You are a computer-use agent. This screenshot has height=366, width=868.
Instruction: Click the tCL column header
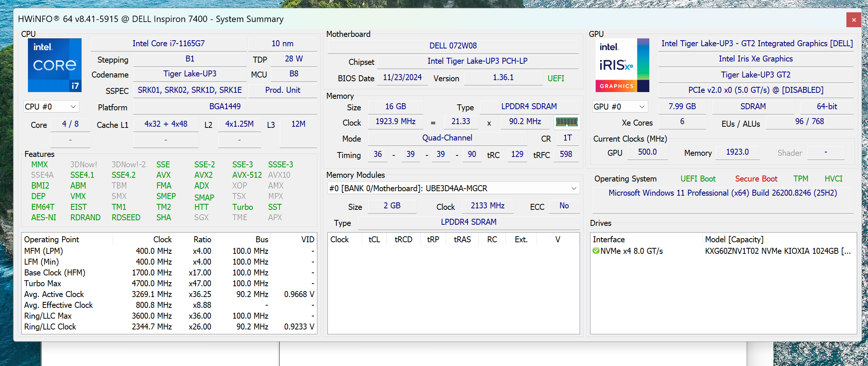coord(374,239)
